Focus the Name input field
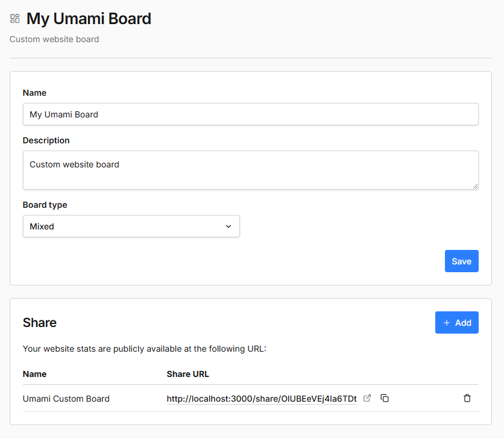 pyautogui.click(x=250, y=114)
